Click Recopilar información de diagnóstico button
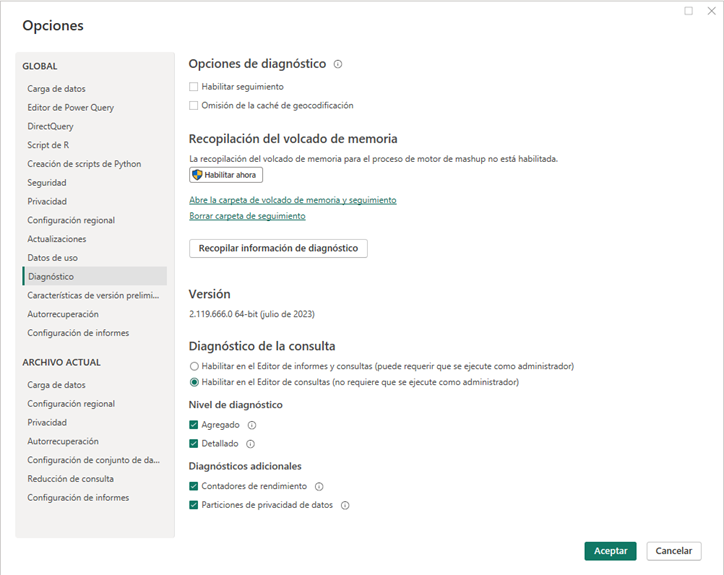Image resolution: width=724 pixels, height=575 pixels. [x=278, y=248]
